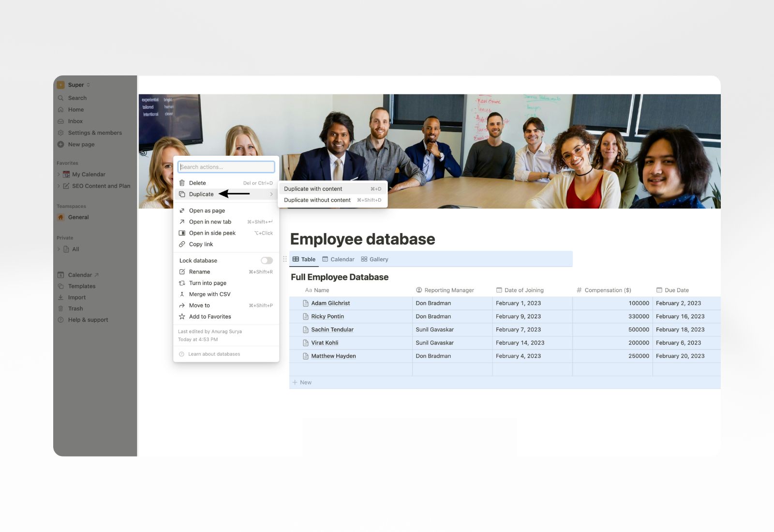Expand the Duplicate submenu chevron

pos(271,194)
